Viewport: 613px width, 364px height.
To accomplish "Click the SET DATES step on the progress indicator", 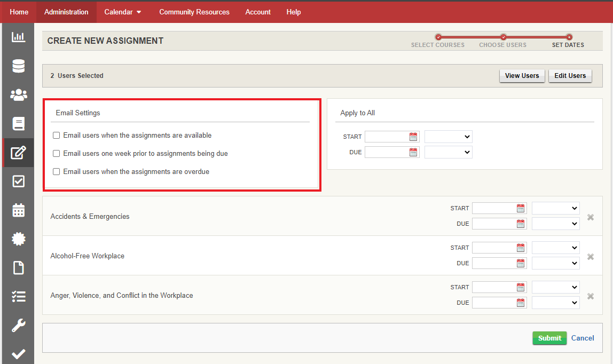I will [x=568, y=45].
